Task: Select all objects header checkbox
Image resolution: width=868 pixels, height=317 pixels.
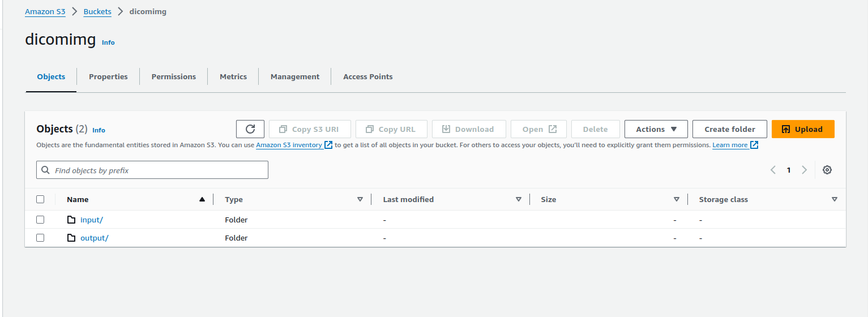Action: (40, 199)
